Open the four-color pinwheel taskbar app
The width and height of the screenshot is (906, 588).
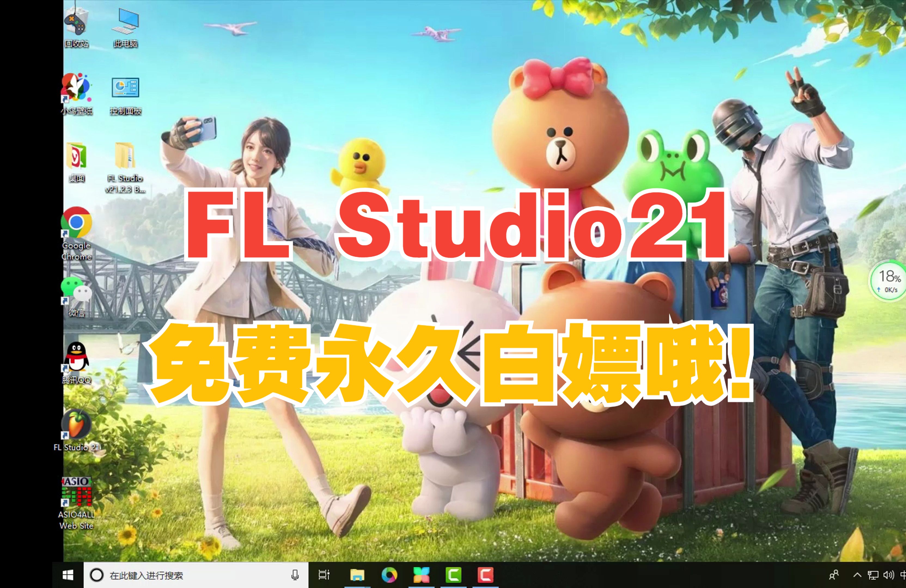(x=421, y=575)
